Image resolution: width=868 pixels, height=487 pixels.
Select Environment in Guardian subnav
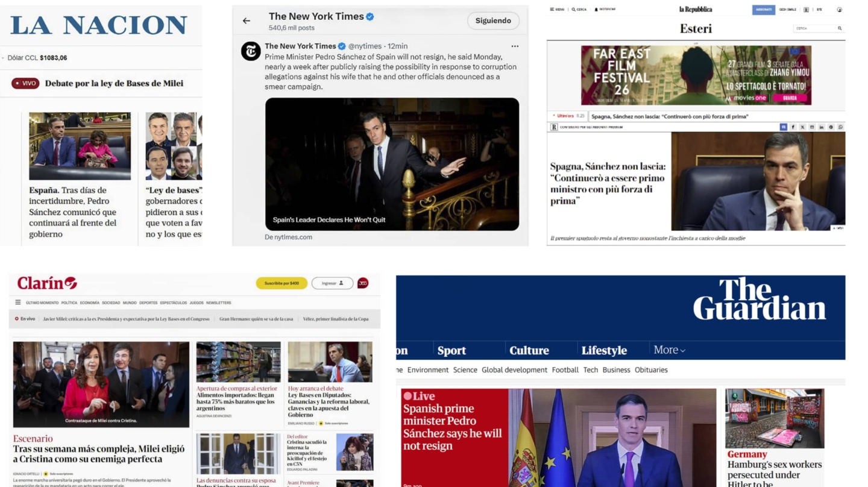click(x=428, y=370)
